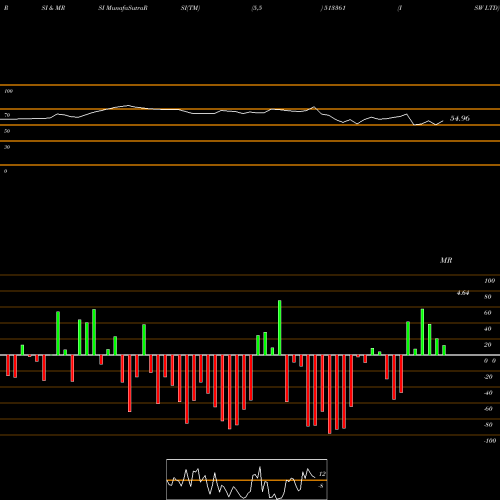Click the RSI axis label 30

7,147
